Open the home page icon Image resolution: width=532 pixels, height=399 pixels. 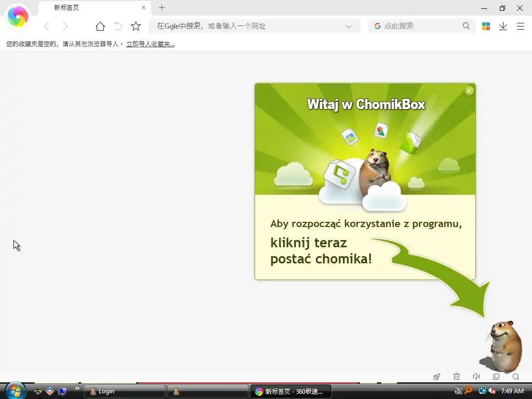pyautogui.click(x=100, y=26)
